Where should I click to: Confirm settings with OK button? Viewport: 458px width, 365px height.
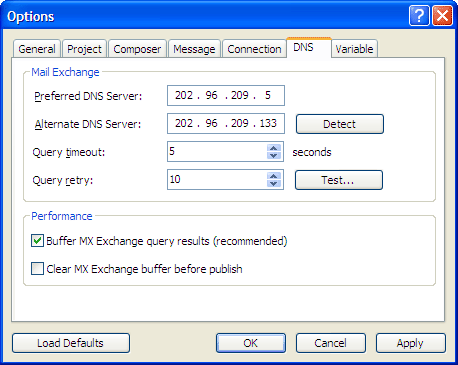[x=251, y=343]
